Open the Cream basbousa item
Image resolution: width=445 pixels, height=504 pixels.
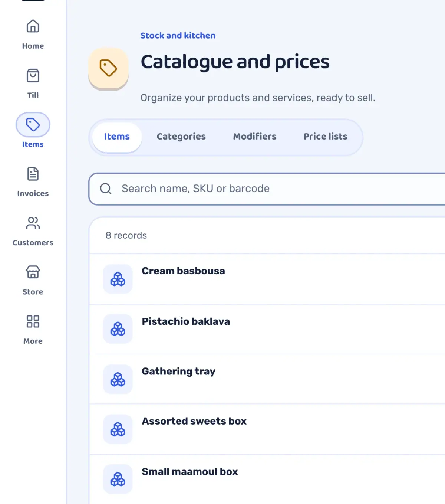click(267, 279)
